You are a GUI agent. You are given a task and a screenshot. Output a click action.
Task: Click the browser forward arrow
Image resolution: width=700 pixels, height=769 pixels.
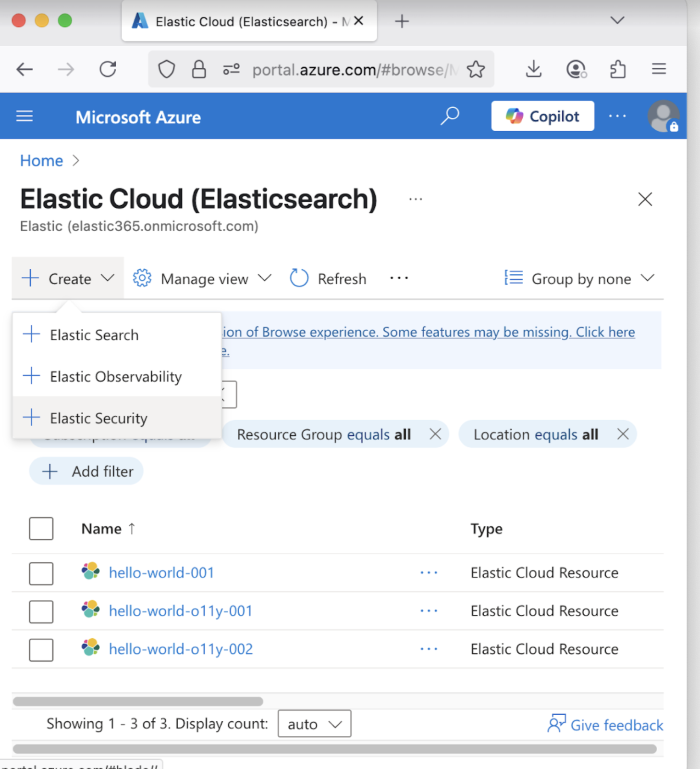66,70
